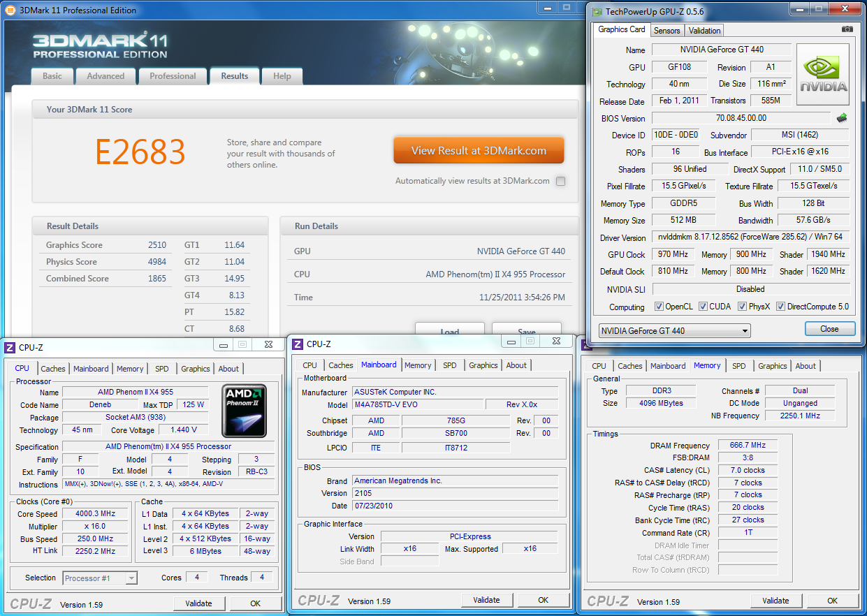Click the Graphics Score value 2510
The image size is (867, 616).
click(x=157, y=245)
